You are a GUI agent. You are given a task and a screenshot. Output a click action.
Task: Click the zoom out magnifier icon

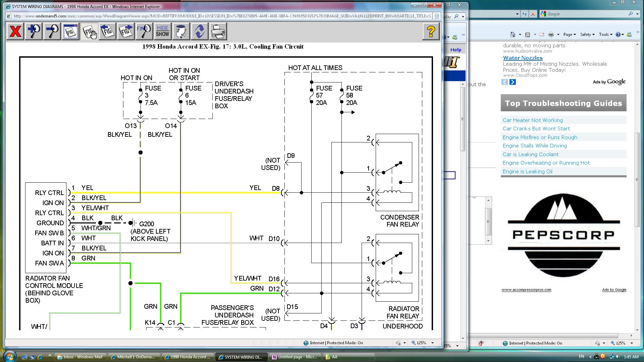(52, 32)
